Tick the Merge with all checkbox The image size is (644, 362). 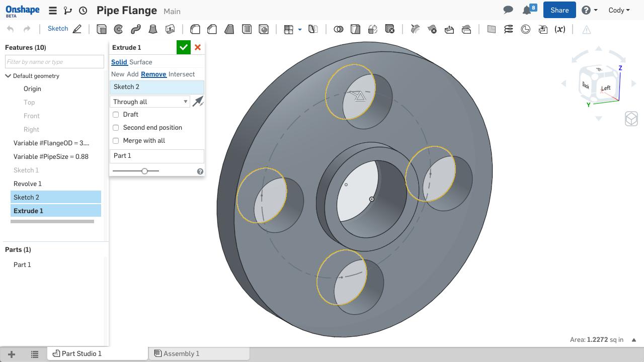(x=116, y=141)
